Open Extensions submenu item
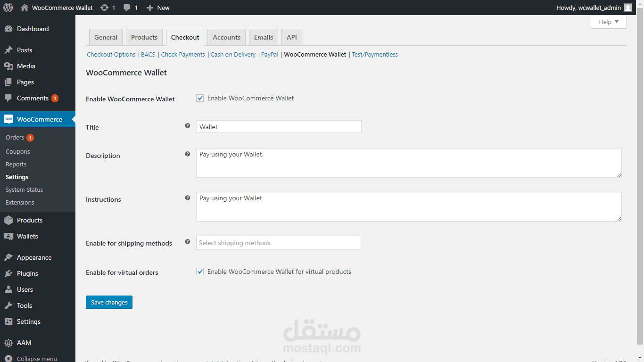 (x=20, y=203)
